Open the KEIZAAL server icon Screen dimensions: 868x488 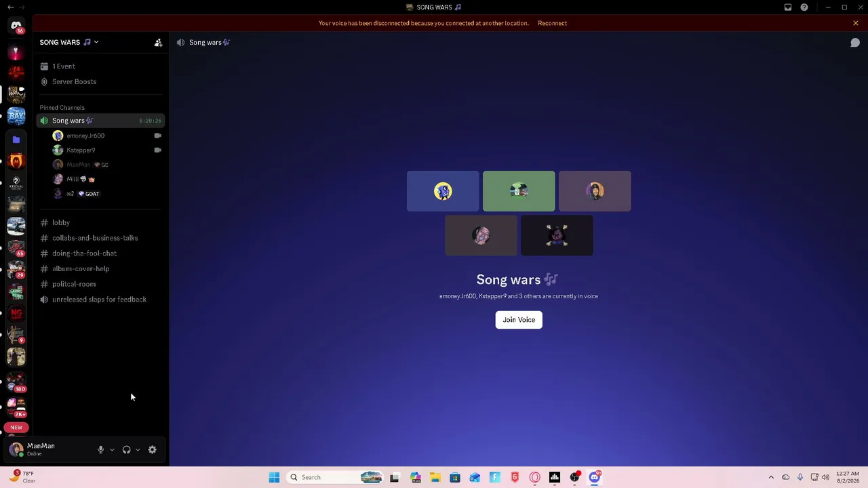(x=16, y=182)
